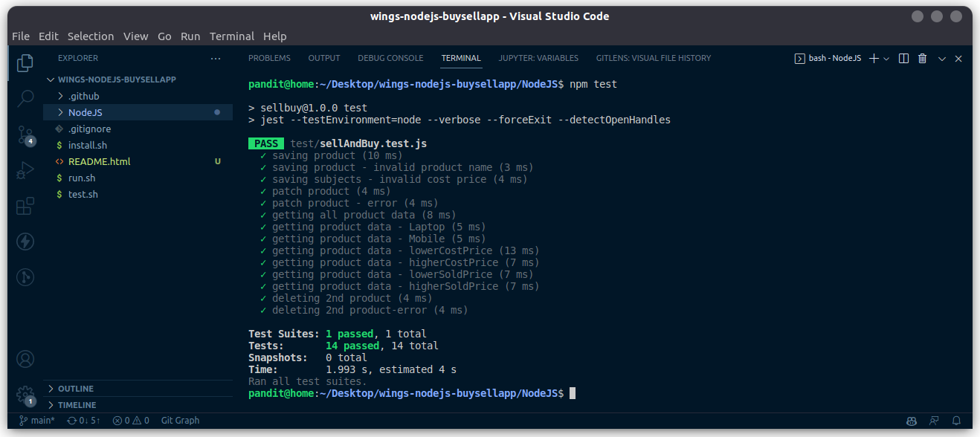Open the README.html file

pos(138,161)
